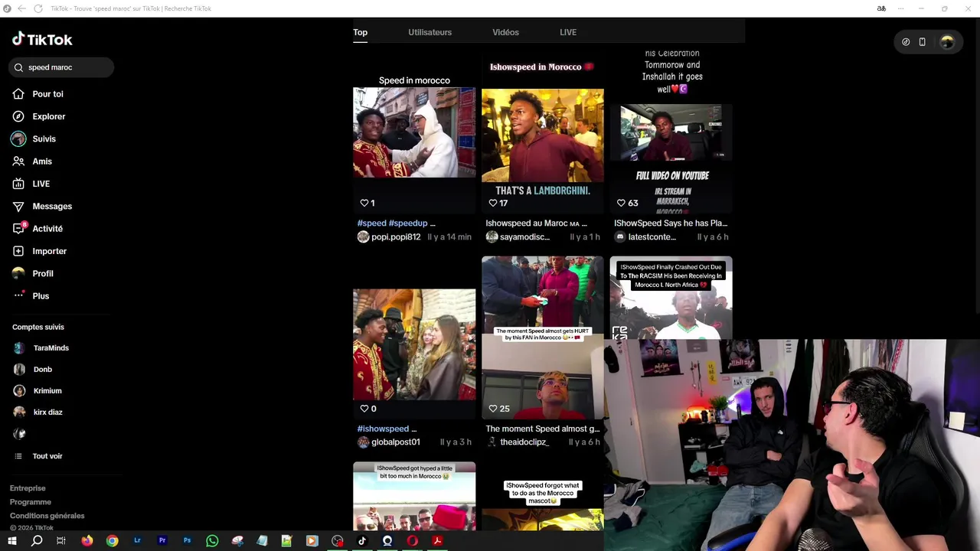Open user latestconte's profile
Image resolution: width=980 pixels, height=551 pixels.
pos(652,237)
